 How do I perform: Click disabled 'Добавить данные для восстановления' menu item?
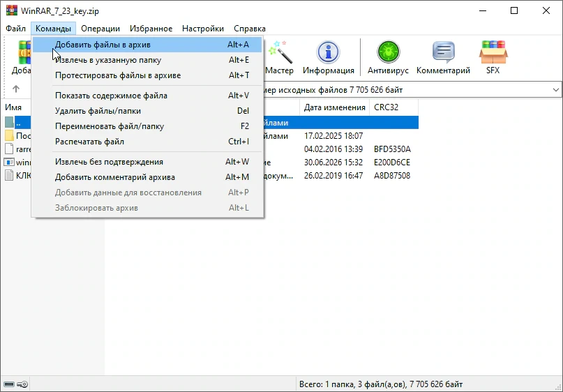click(x=148, y=193)
